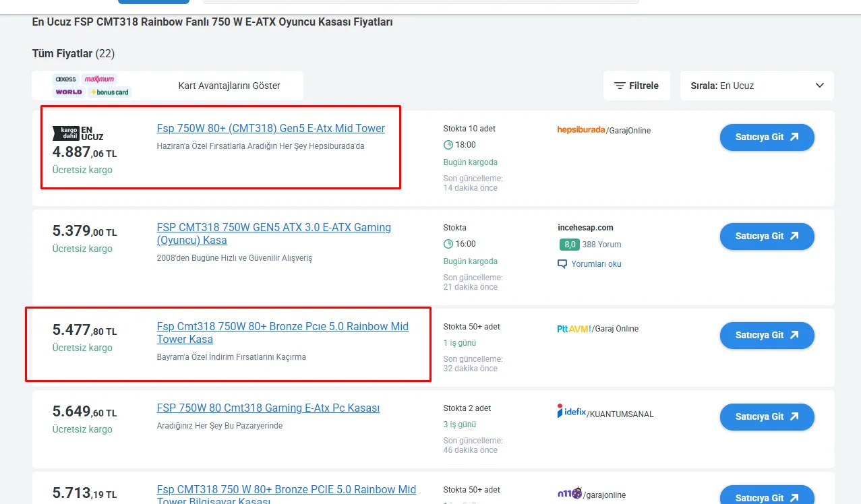This screenshot has width=861, height=504.
Task: Click the 3 iş günü delivery text
Action: (460, 424)
